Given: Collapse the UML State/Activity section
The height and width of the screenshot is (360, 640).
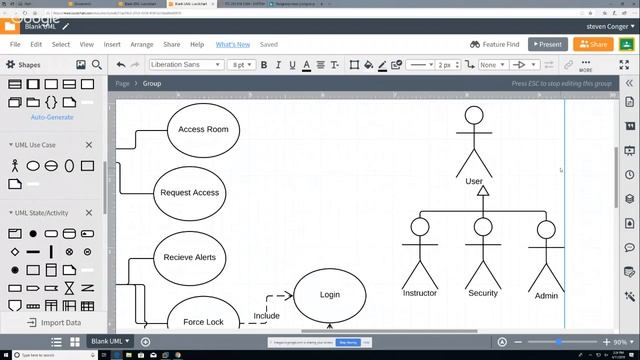Looking at the screenshot, I should pos(38,213).
